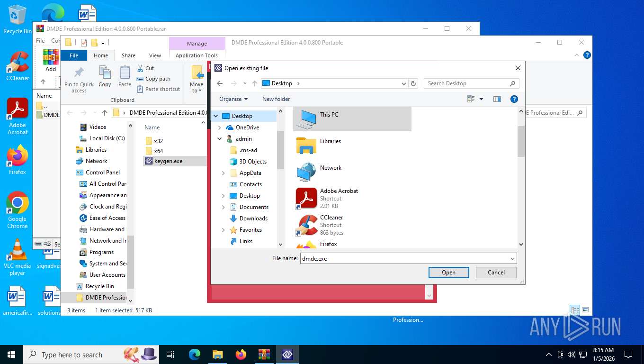Click File Explorer icon on taskbar
Image resolution: width=644 pixels, height=364 pixels.
point(218,354)
